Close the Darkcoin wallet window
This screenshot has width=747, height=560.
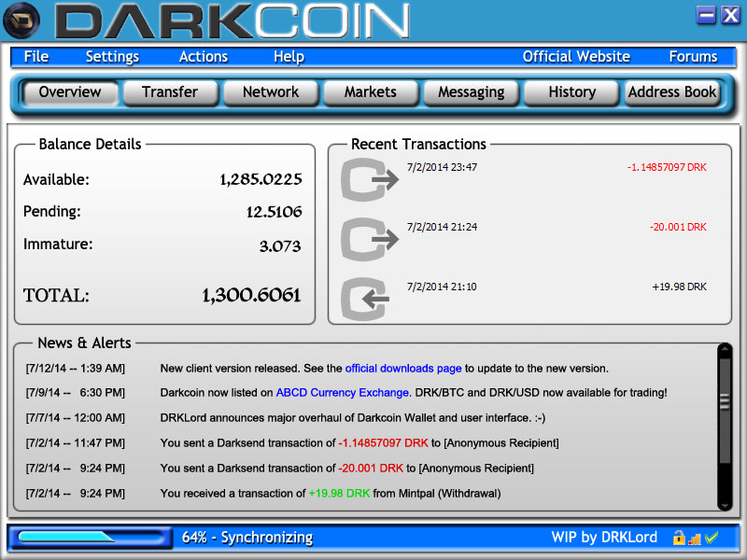point(730,15)
